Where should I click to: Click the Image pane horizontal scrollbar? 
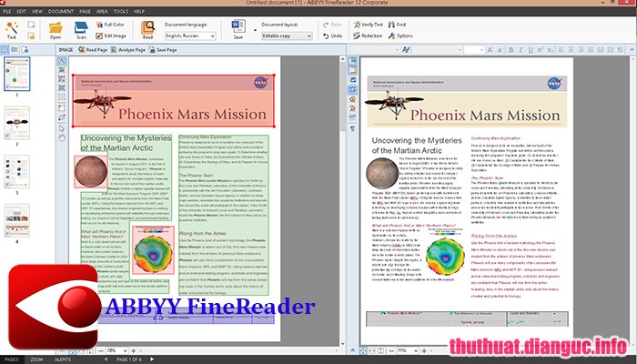click(238, 350)
